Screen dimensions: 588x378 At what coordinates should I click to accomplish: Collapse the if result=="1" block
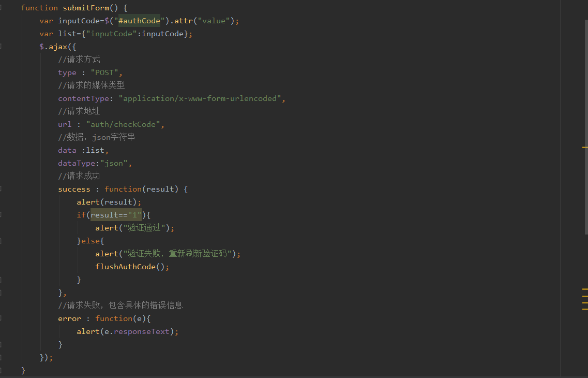1,215
